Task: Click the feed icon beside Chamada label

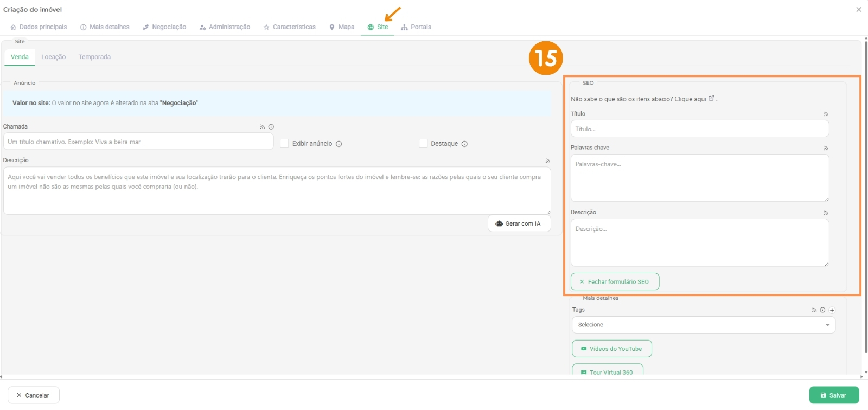Action: click(x=262, y=127)
